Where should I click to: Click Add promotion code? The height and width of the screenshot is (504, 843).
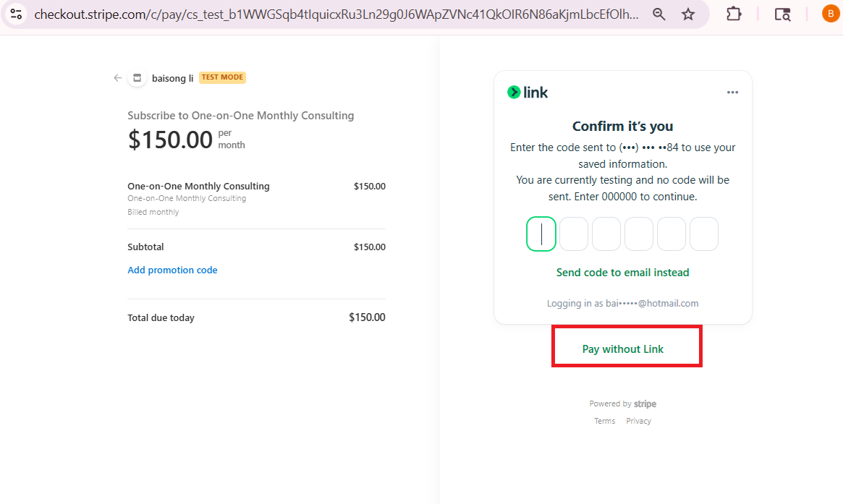(x=172, y=270)
